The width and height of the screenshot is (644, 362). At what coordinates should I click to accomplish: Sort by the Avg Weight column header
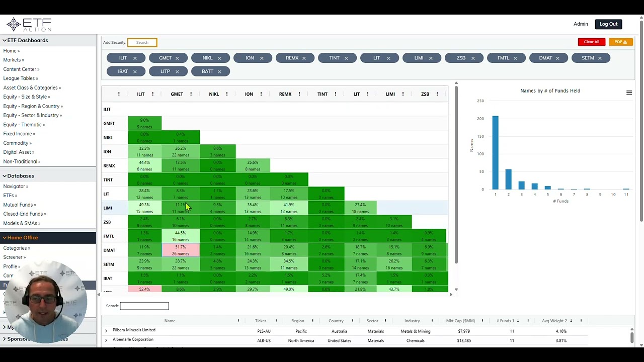pyautogui.click(x=554, y=321)
